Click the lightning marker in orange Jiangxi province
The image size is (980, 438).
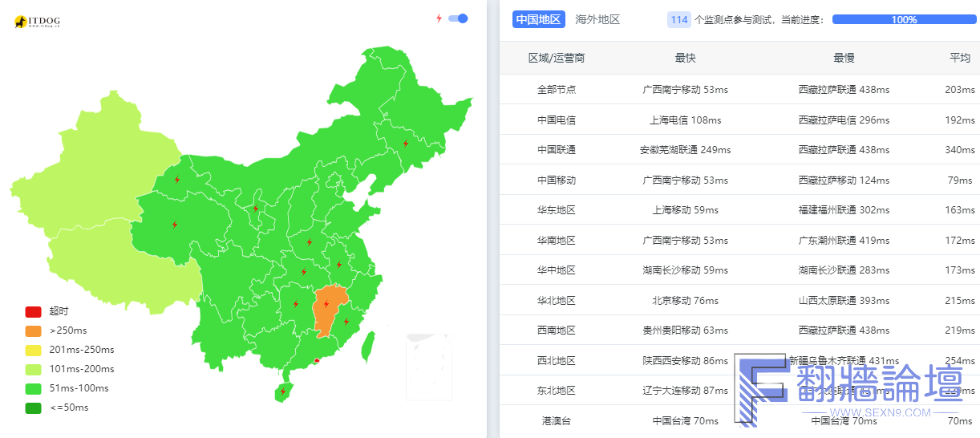click(326, 304)
